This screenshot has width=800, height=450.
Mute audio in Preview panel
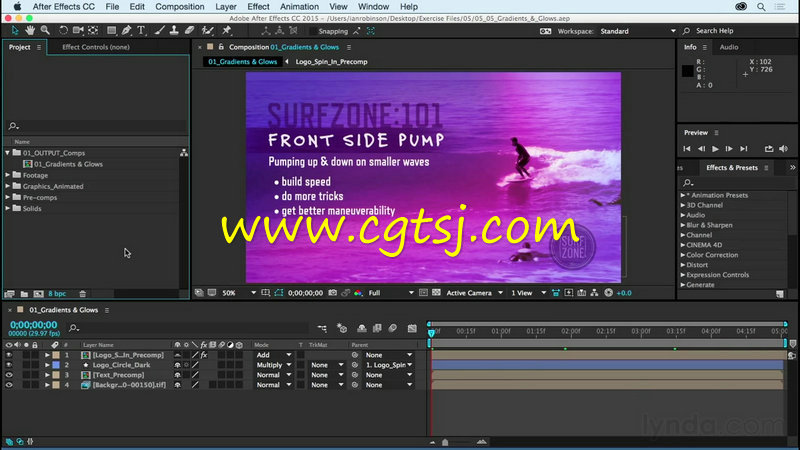coord(783,149)
